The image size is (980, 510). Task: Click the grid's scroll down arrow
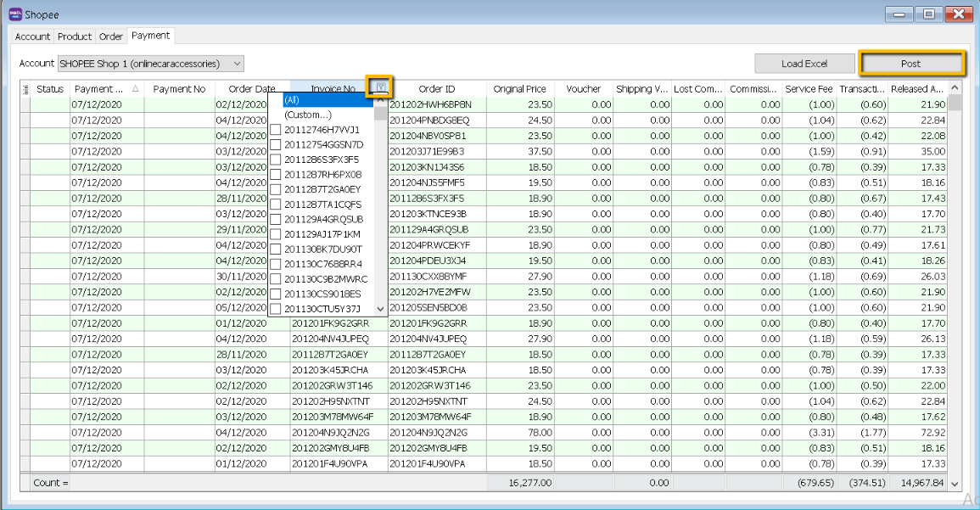[x=955, y=483]
